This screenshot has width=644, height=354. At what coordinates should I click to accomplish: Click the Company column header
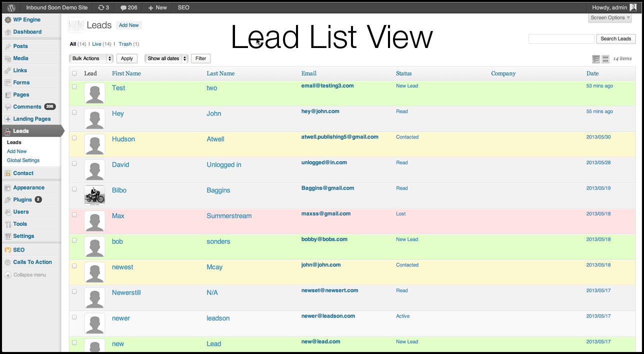pos(503,73)
